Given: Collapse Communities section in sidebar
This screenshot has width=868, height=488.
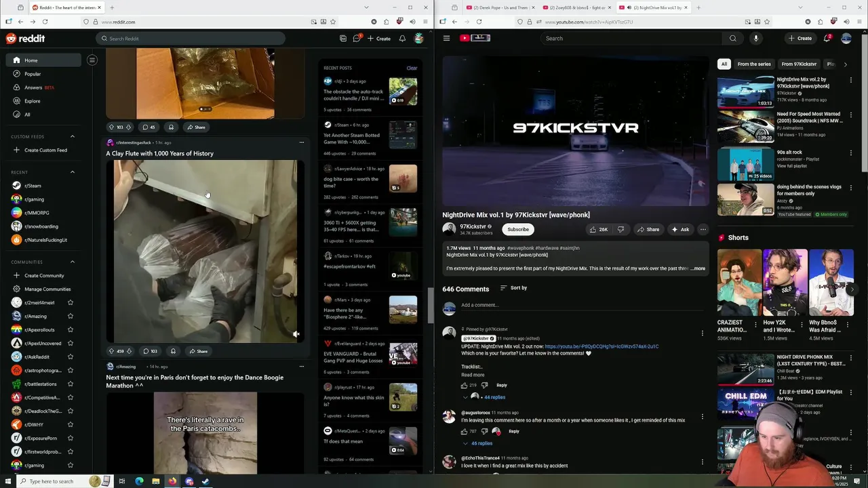Looking at the screenshot, I should (x=73, y=262).
